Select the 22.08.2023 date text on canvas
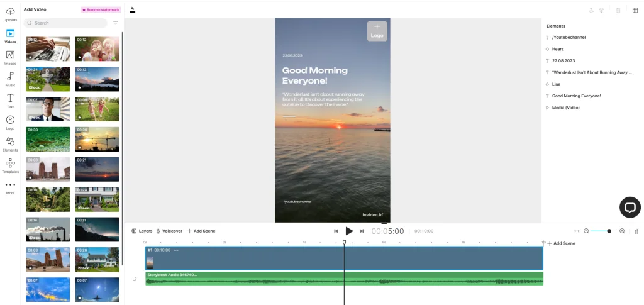 coord(292,55)
